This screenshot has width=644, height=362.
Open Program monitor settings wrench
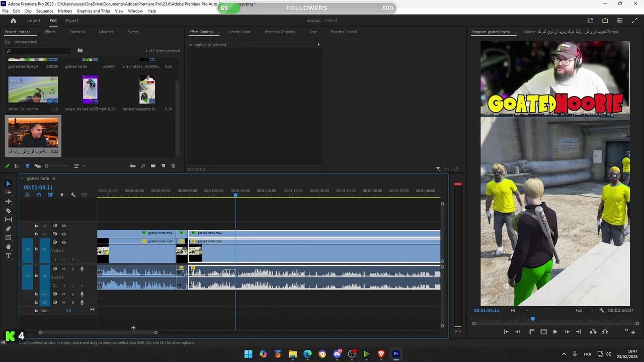tap(602, 310)
